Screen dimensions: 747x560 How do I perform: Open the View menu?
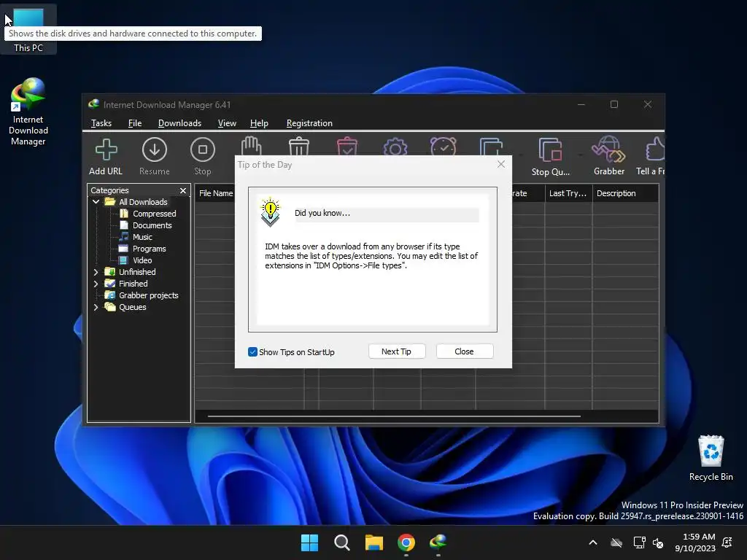[x=227, y=122]
